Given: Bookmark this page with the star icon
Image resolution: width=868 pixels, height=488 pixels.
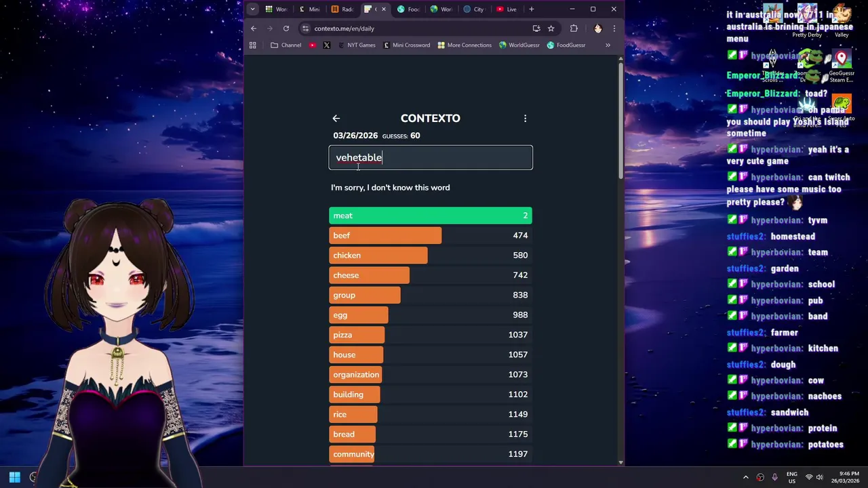Looking at the screenshot, I should click(x=551, y=28).
